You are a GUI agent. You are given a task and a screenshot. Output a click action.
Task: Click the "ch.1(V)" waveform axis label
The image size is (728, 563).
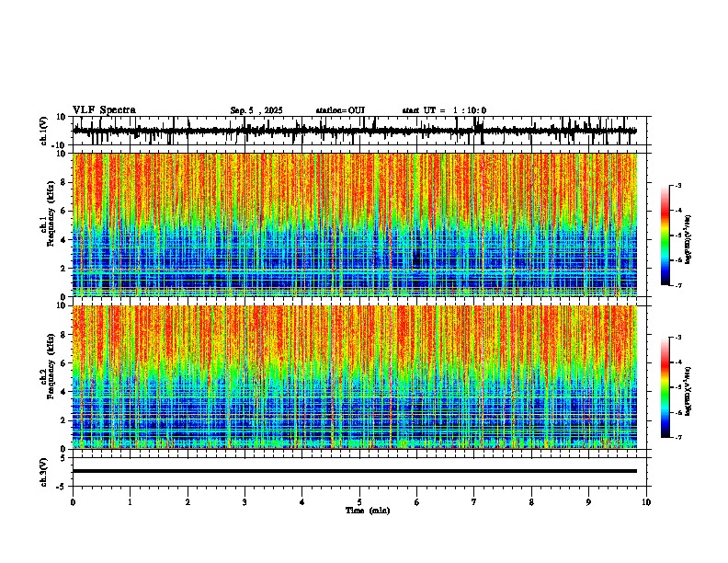44,131
